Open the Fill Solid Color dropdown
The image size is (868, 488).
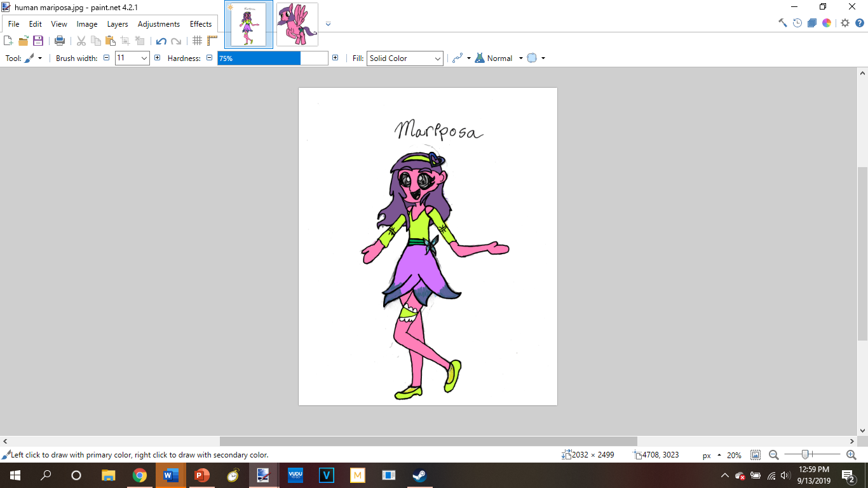405,58
